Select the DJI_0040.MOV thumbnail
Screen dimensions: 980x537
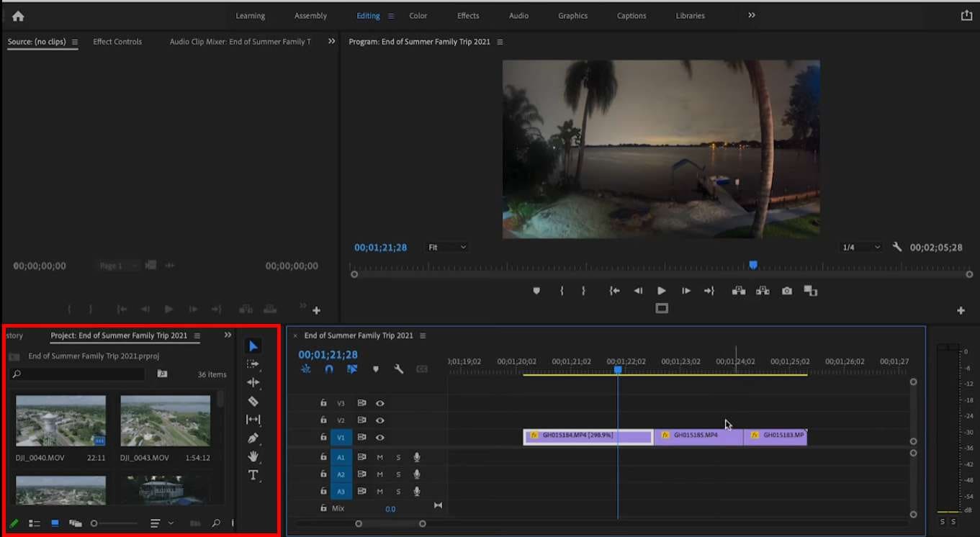tap(60, 420)
